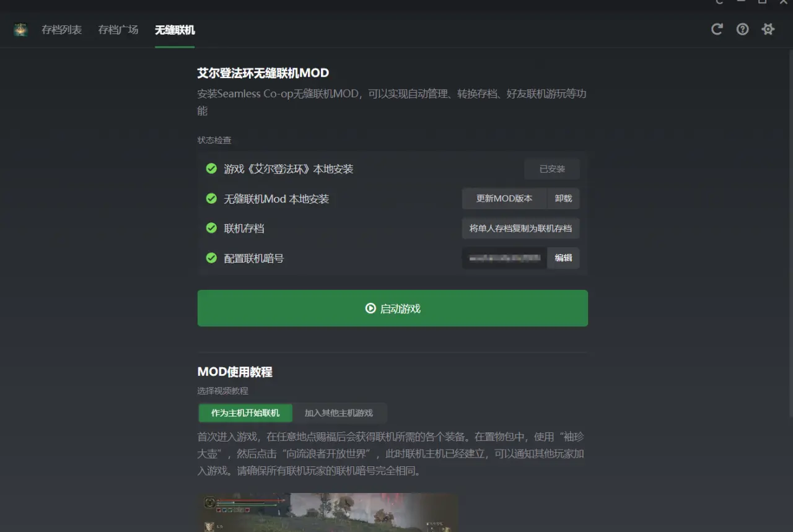Viewport: 793px width, 532px height.
Task: Click the 状态检查 label
Action: click(214, 141)
